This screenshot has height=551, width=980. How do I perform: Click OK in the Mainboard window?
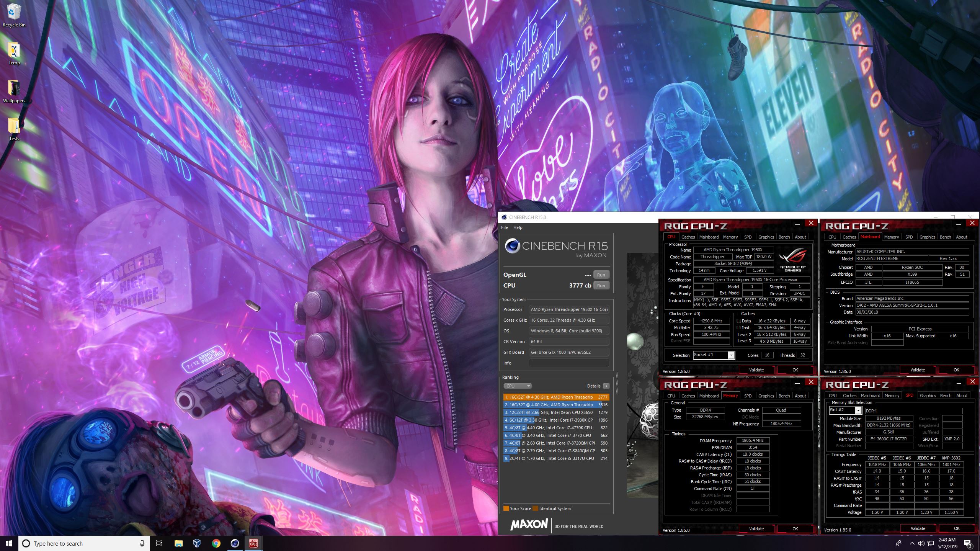pos(956,370)
